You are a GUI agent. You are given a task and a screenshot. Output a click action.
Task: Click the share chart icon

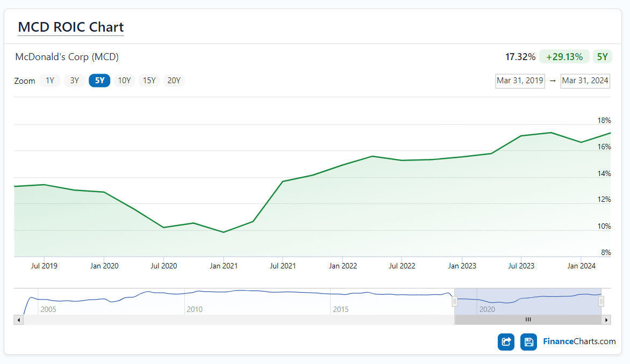coord(506,342)
